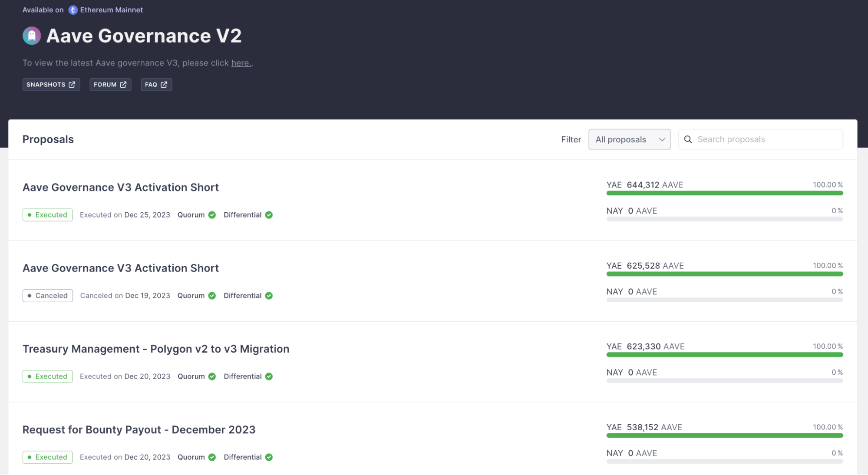Click into the Search proposals field
868x475 pixels.
[x=766, y=139]
